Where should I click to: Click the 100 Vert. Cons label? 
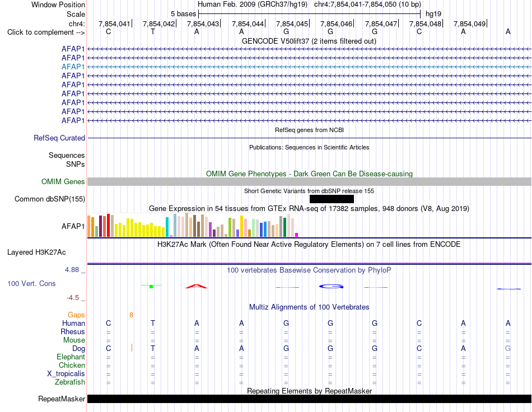coord(31,283)
